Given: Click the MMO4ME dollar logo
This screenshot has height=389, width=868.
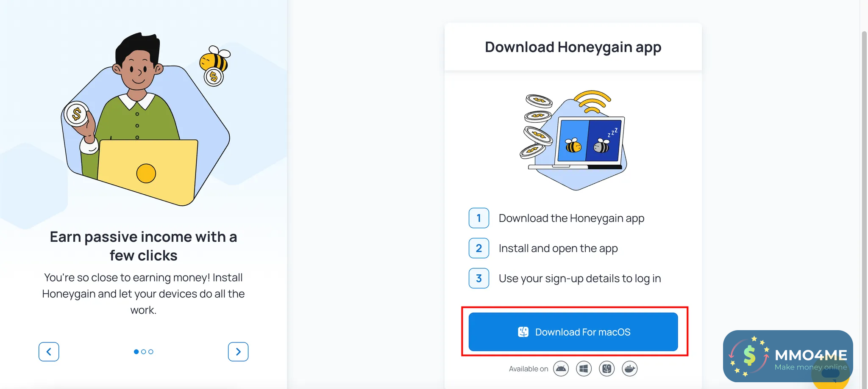Looking at the screenshot, I should (749, 356).
